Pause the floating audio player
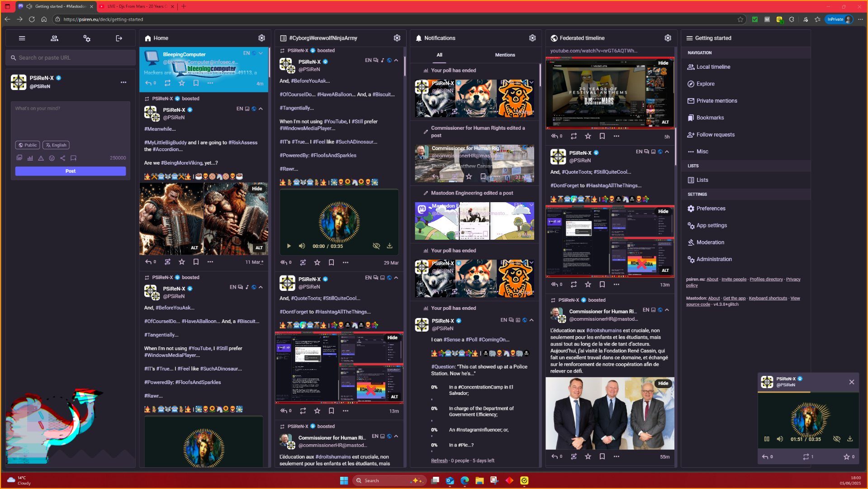Screen dimensions: 868x489 767,439
